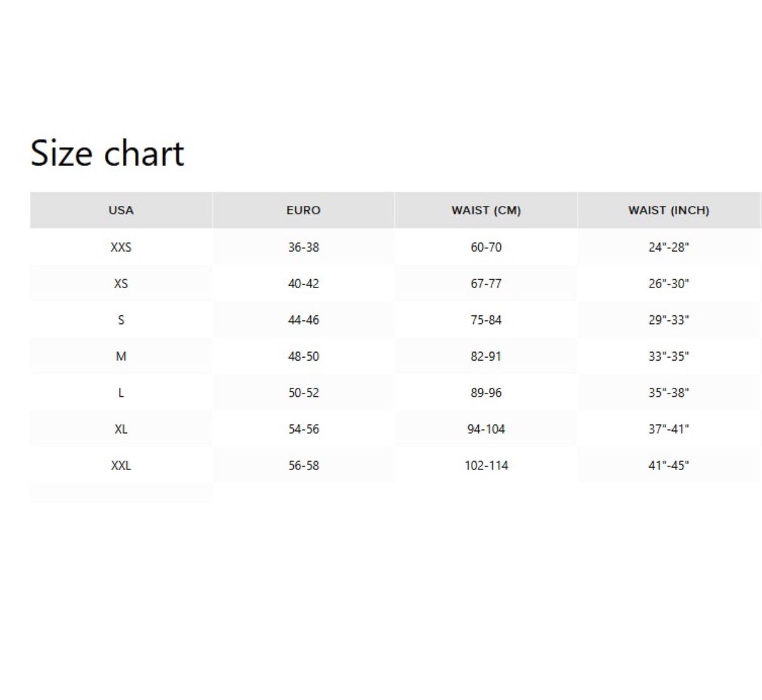Select the 48-50 Euro size cell
The width and height of the screenshot is (762, 700).
pyautogui.click(x=303, y=356)
